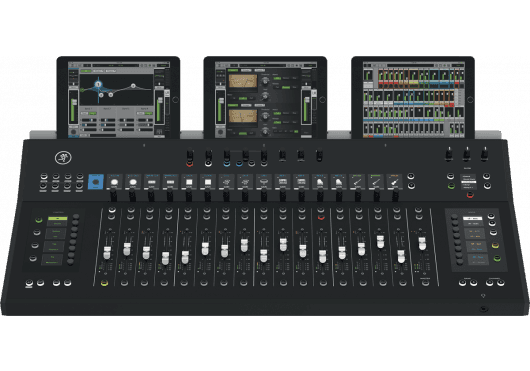Viewport: 530px width, 371px height.
Task: Select EQ band node 1 on the left iPad
Action: (x=98, y=84)
